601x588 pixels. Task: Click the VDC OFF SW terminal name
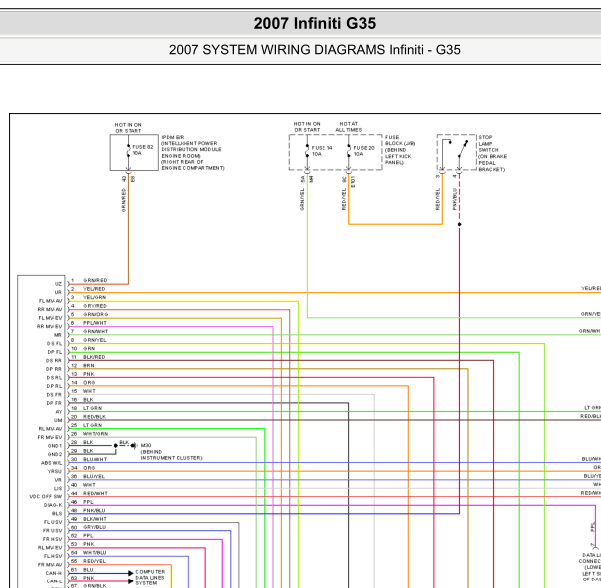pyautogui.click(x=46, y=497)
